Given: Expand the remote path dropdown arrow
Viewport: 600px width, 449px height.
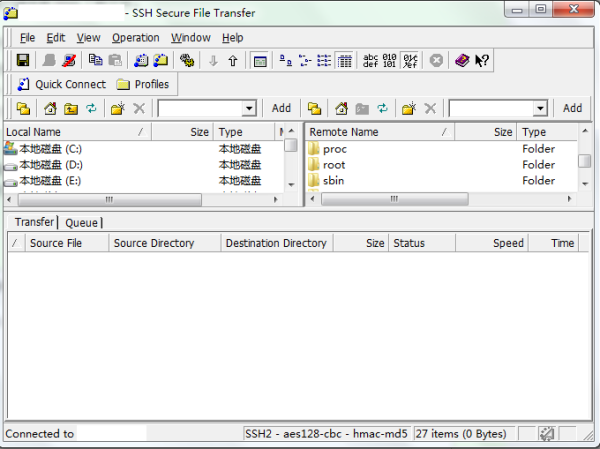Looking at the screenshot, I should coord(540,108).
